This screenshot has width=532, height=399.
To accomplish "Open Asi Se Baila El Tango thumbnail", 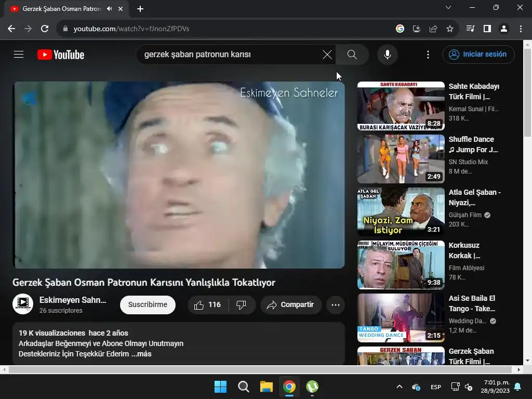I will [x=401, y=318].
